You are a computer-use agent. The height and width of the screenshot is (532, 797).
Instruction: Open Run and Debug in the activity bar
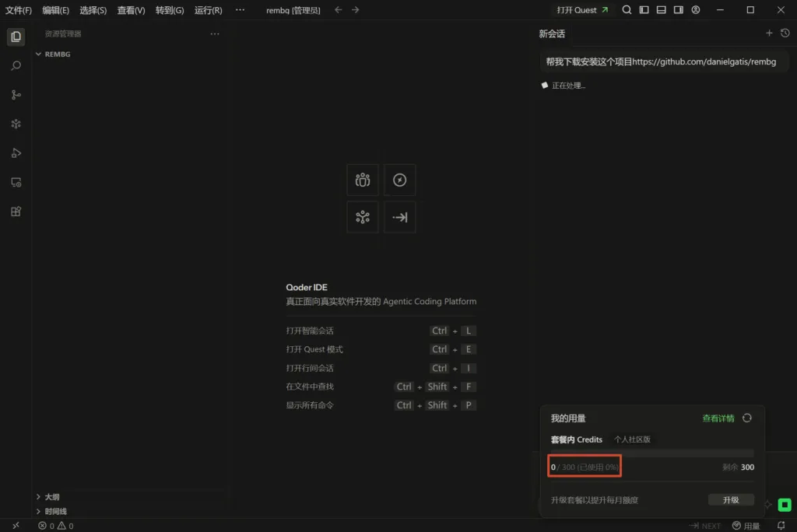point(16,153)
